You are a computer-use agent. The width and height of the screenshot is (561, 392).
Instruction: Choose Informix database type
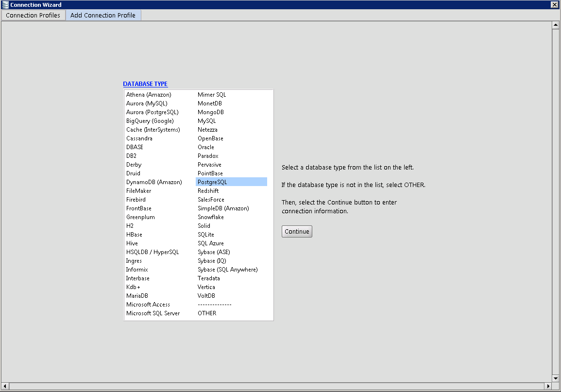pyautogui.click(x=137, y=270)
